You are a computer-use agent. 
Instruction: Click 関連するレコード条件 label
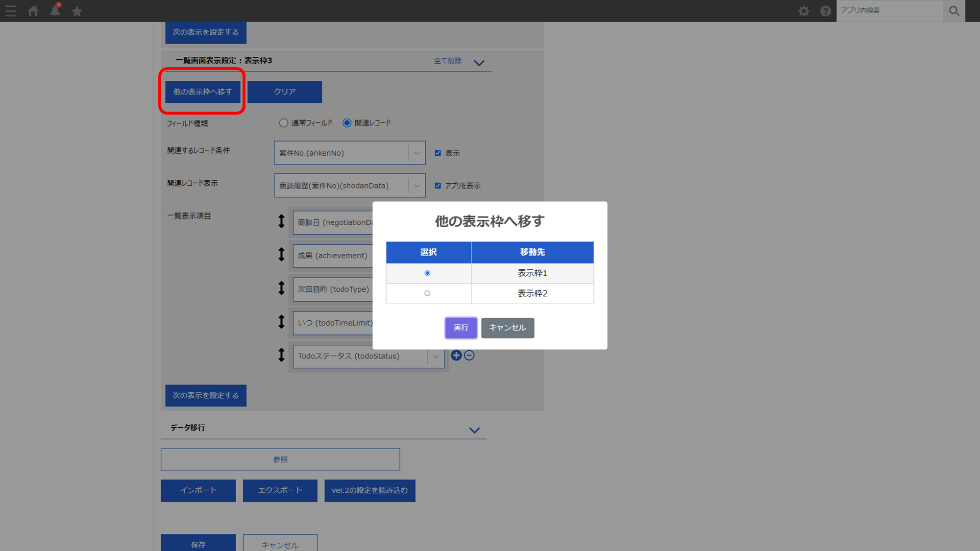coord(198,150)
